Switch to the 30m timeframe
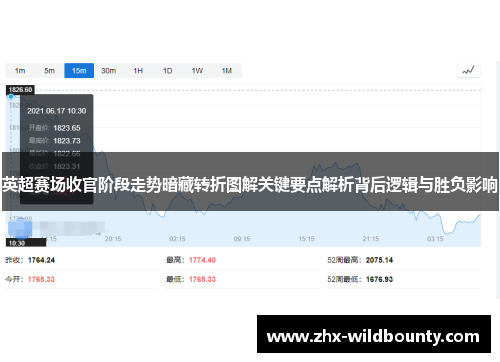 point(109,71)
